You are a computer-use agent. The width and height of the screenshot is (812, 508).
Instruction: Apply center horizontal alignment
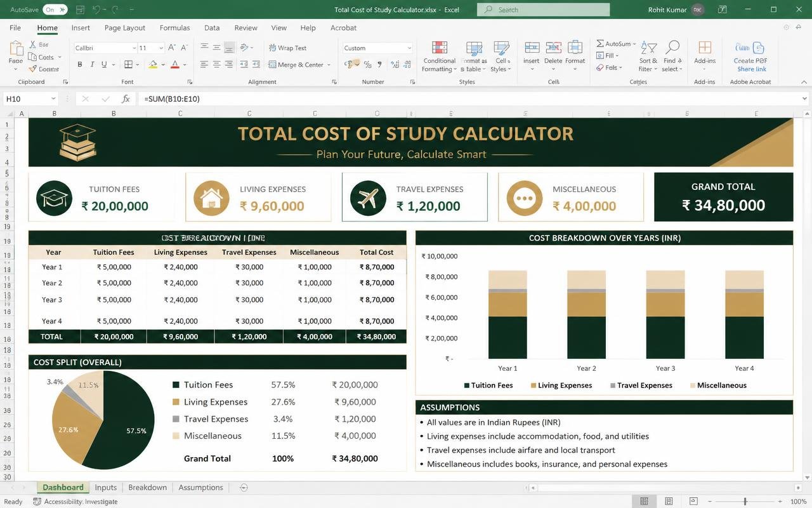coord(216,64)
